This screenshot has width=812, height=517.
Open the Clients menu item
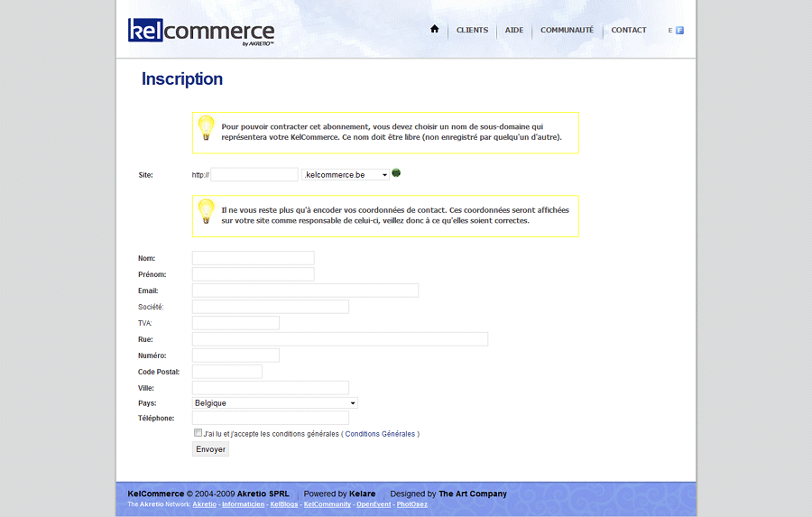472,30
